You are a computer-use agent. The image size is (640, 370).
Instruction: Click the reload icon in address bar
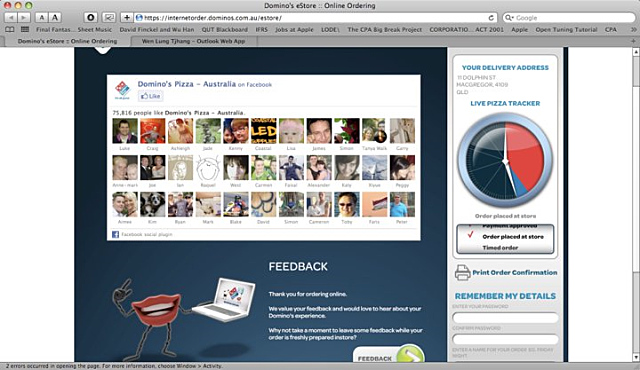tap(491, 18)
